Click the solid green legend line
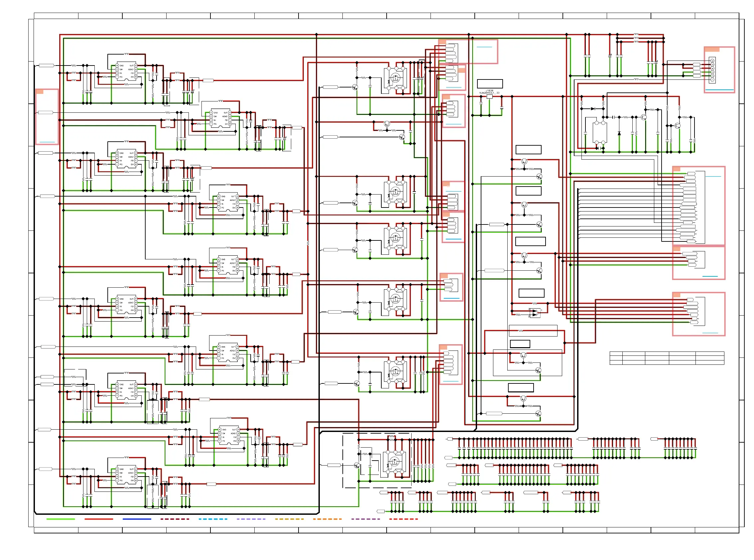 pos(61,519)
